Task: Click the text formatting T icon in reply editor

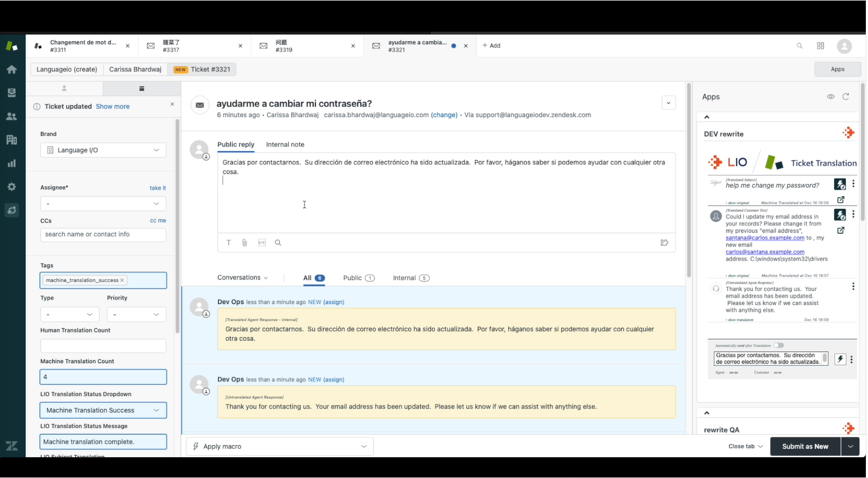Action: pyautogui.click(x=229, y=243)
